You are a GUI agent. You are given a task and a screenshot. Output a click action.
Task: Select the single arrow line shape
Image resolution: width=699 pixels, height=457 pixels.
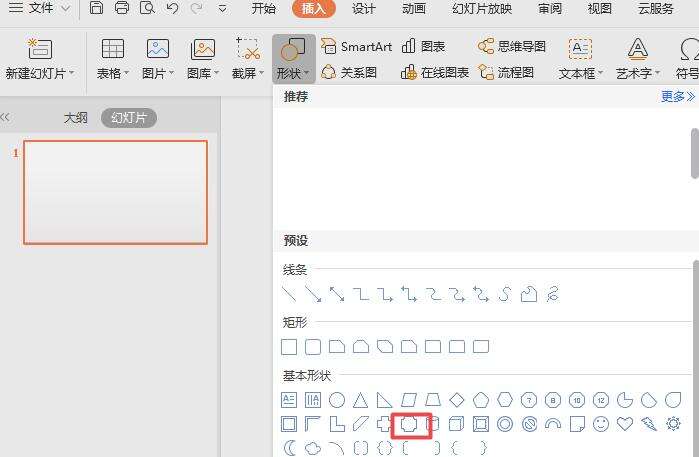(313, 294)
